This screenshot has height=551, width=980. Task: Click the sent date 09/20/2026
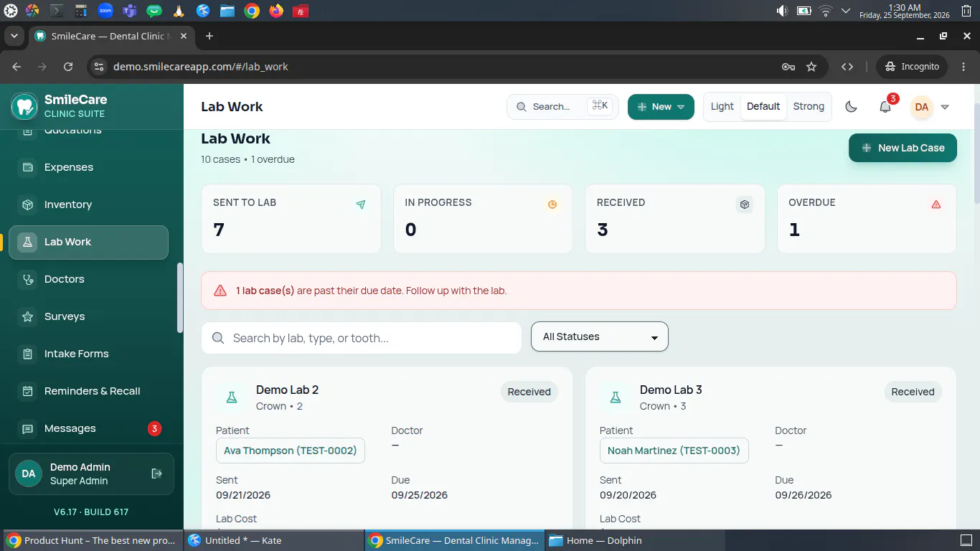click(628, 495)
